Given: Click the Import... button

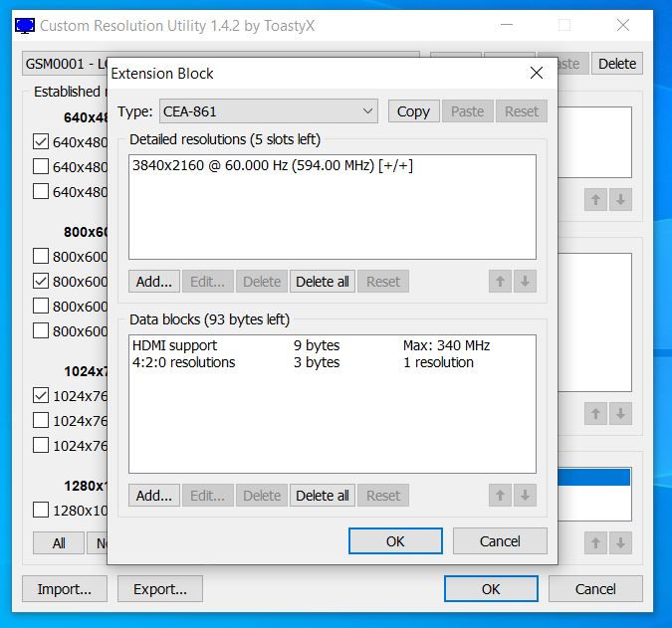Looking at the screenshot, I should click(x=65, y=589).
